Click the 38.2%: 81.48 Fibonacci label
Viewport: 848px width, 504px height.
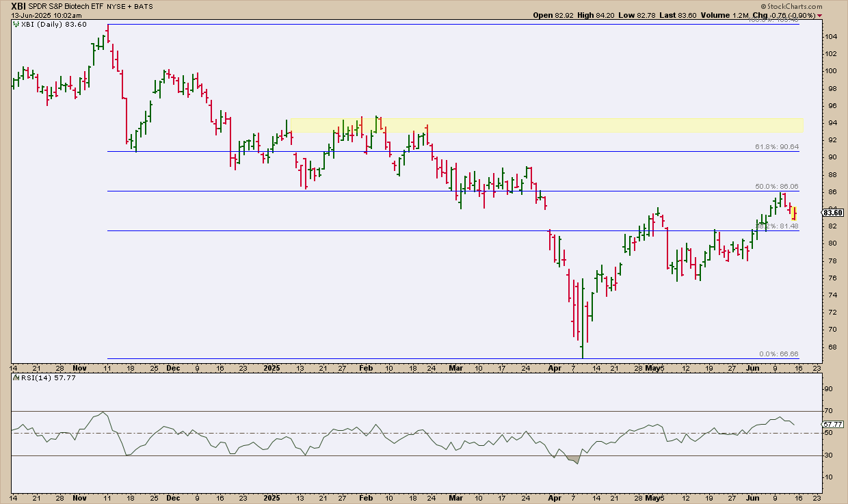coord(776,226)
